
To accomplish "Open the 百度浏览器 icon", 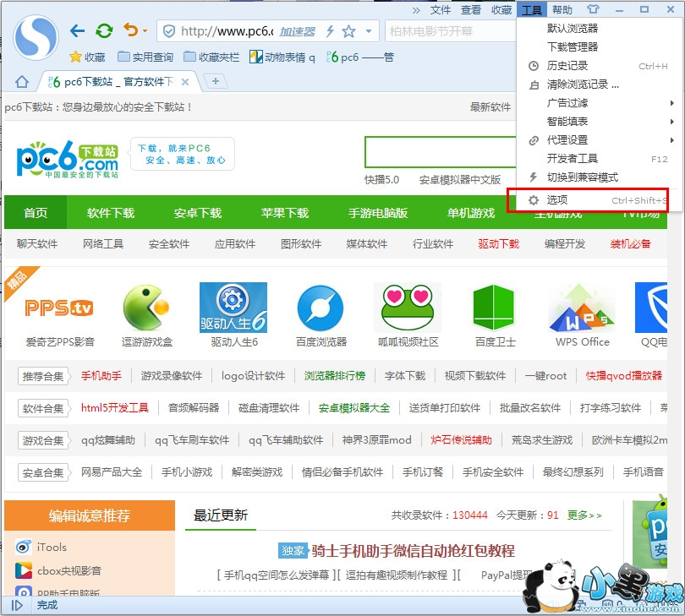I will [321, 308].
